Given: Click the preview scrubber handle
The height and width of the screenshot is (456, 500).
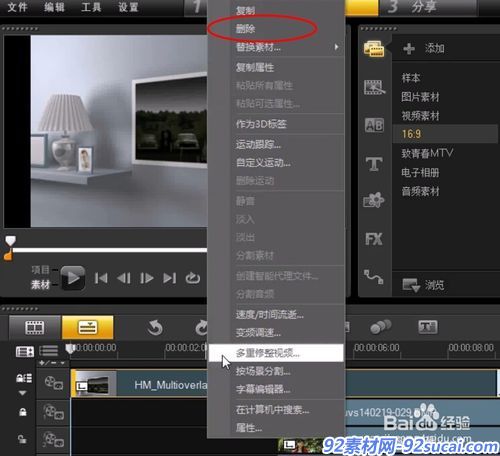Looking at the screenshot, I should coord(10,241).
